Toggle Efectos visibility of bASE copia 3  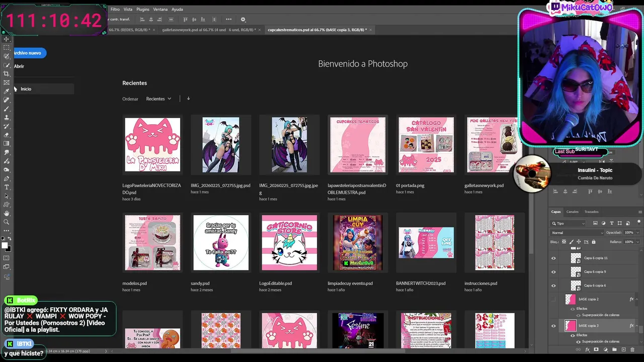coord(573,335)
